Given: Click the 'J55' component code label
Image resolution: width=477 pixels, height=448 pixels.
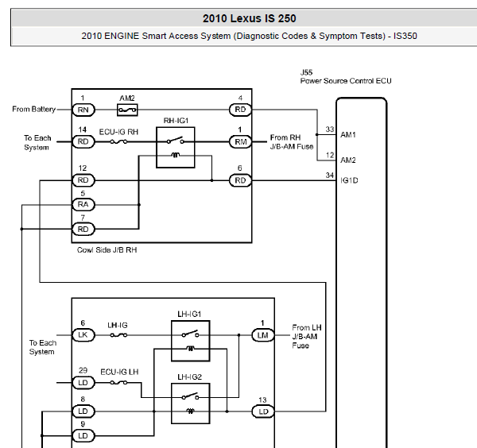Looking at the screenshot, I should [x=306, y=72].
